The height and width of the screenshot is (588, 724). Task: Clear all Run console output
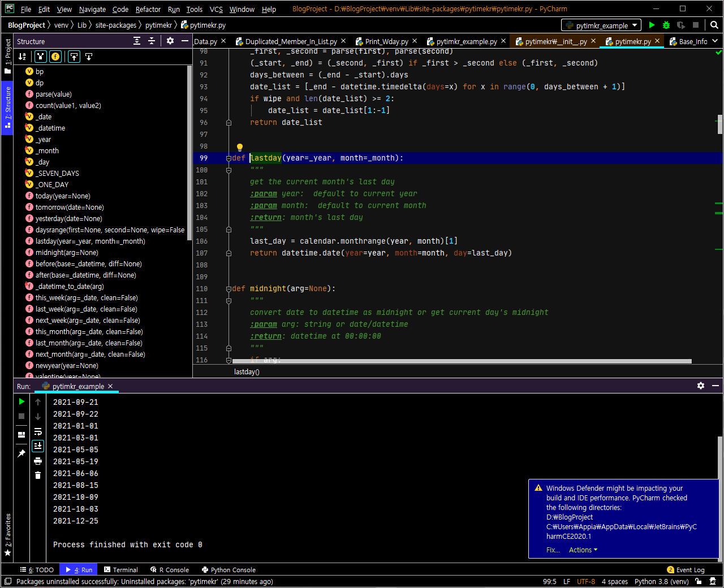point(38,475)
